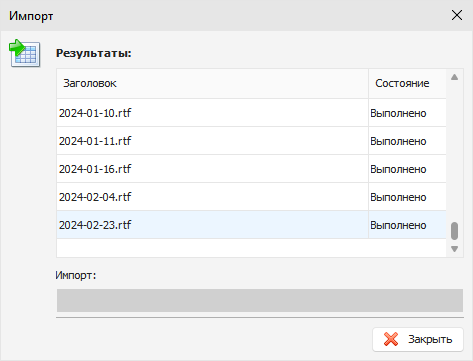Select the 2024-01-10.rtf row

251,113
